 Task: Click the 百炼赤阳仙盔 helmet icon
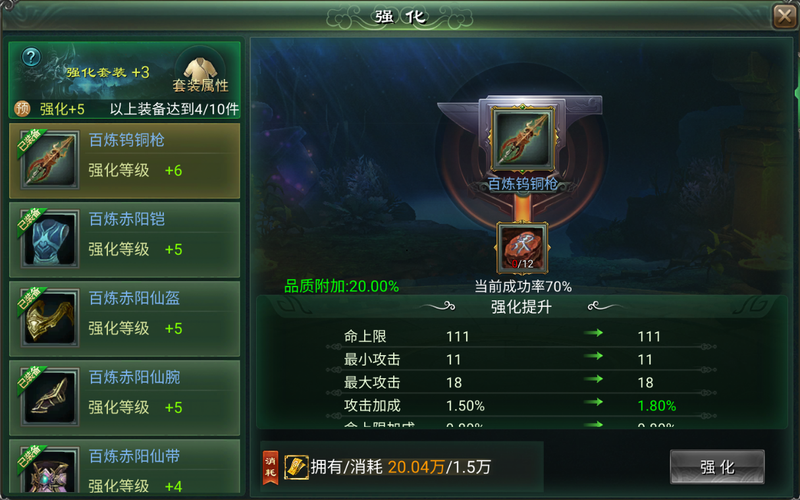pos(49,318)
